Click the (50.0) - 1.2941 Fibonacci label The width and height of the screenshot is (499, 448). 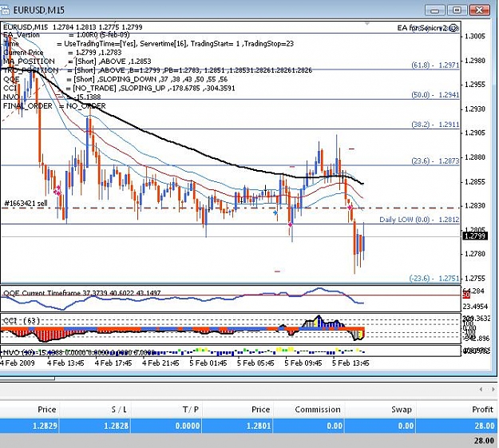coord(435,94)
